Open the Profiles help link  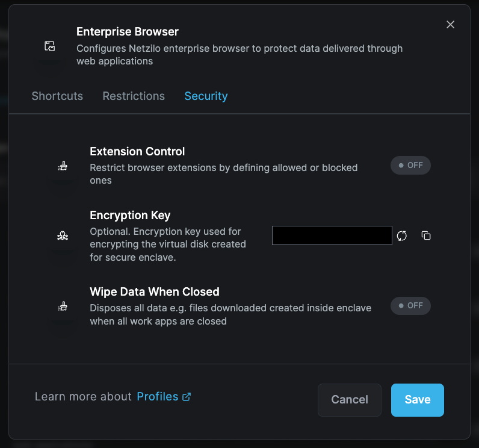158,397
